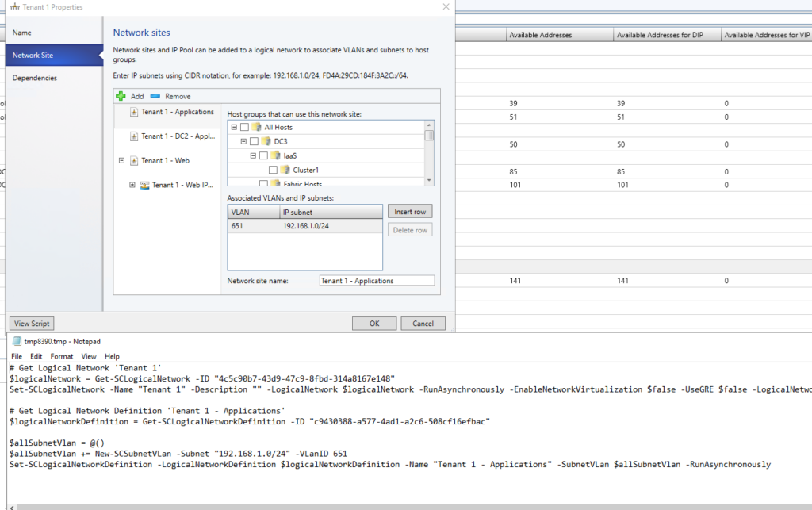
Task: Click the logical network GUID starting 4c5c90b7 in Notepad
Action: 304,378
